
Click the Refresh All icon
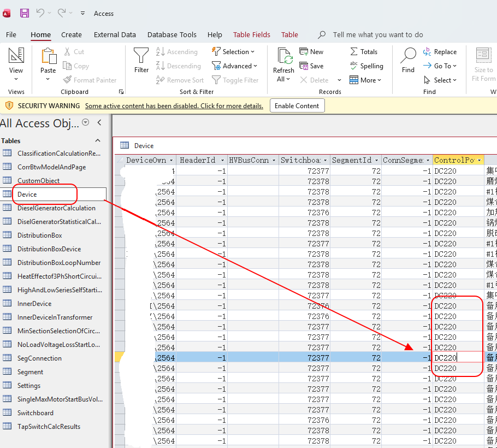[283, 57]
